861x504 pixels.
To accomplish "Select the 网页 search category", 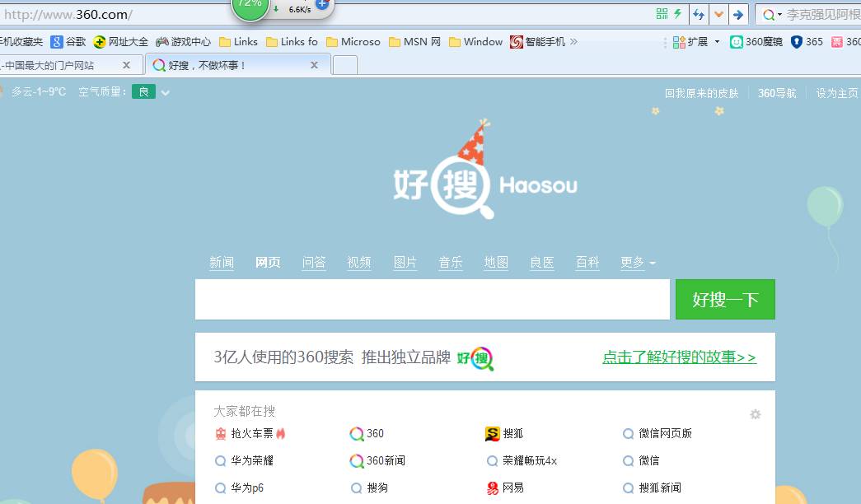I will click(268, 263).
